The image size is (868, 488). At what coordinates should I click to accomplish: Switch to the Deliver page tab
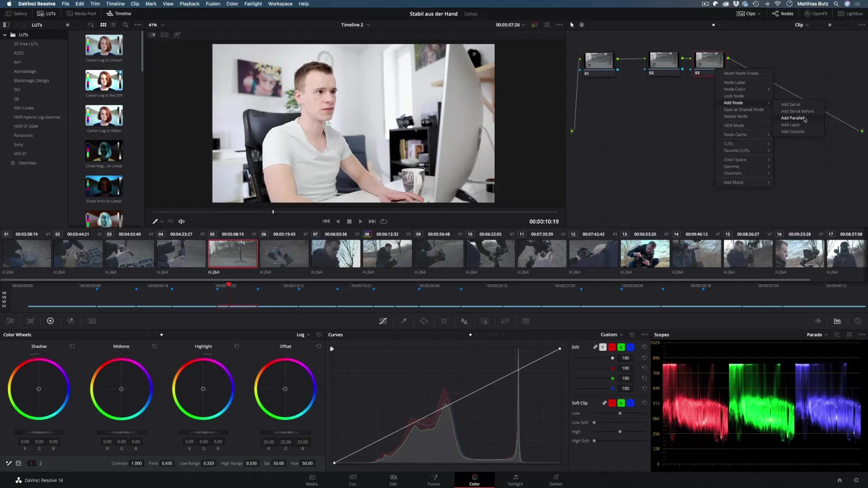[556, 480]
